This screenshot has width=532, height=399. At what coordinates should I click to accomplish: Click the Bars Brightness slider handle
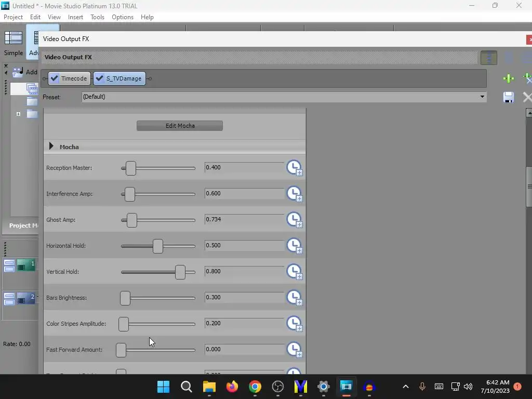click(x=125, y=298)
